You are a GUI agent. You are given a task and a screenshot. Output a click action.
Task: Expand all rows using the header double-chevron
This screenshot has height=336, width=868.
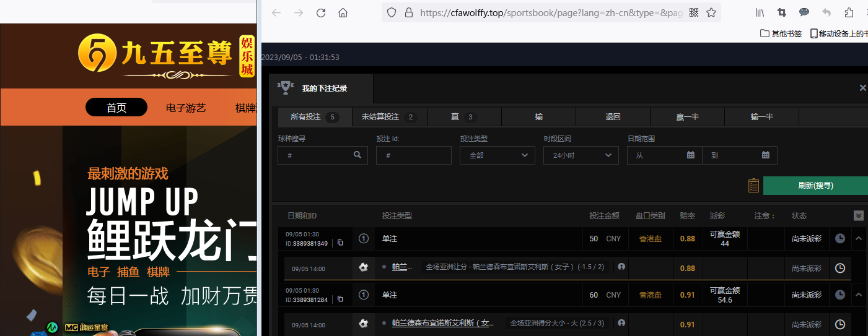click(x=858, y=215)
